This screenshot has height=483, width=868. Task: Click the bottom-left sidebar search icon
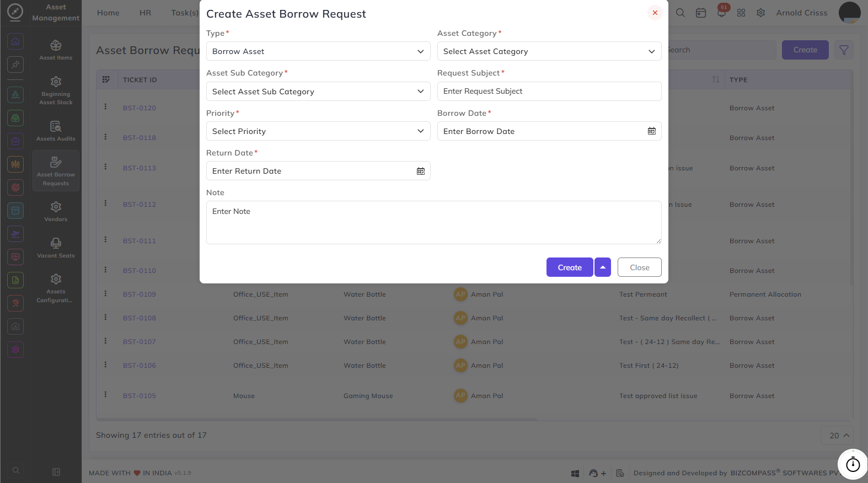(15, 470)
